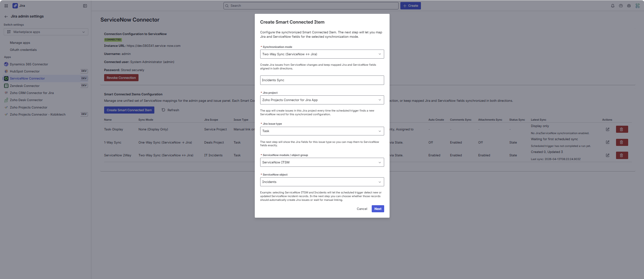Open notifications bell icon
The height and width of the screenshot is (279, 644).
[613, 6]
